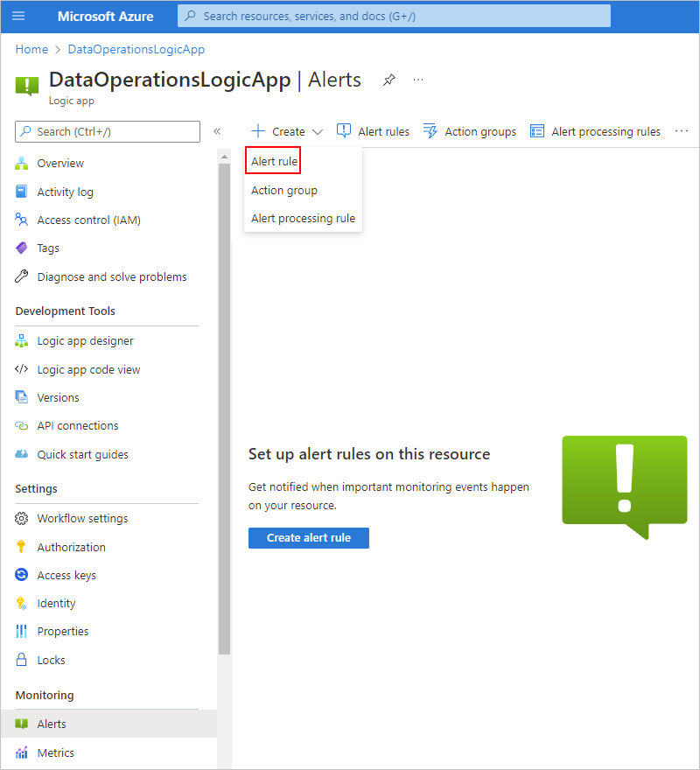Click the plus icon on Create
Image resolution: width=700 pixels, height=770 pixels.
pyautogui.click(x=258, y=131)
